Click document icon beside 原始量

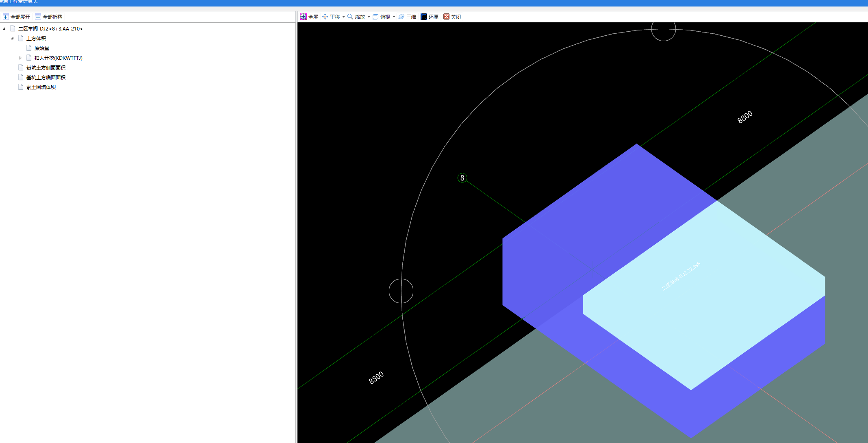tap(29, 48)
